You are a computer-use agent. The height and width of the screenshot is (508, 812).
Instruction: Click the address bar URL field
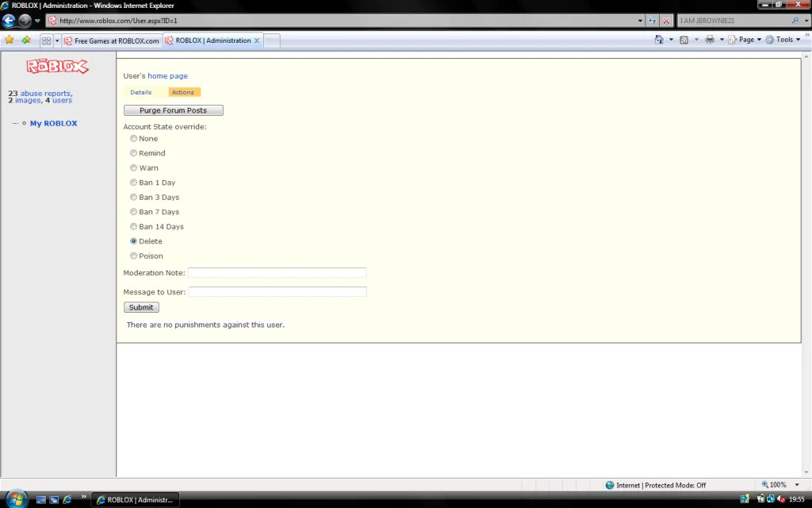[342, 21]
